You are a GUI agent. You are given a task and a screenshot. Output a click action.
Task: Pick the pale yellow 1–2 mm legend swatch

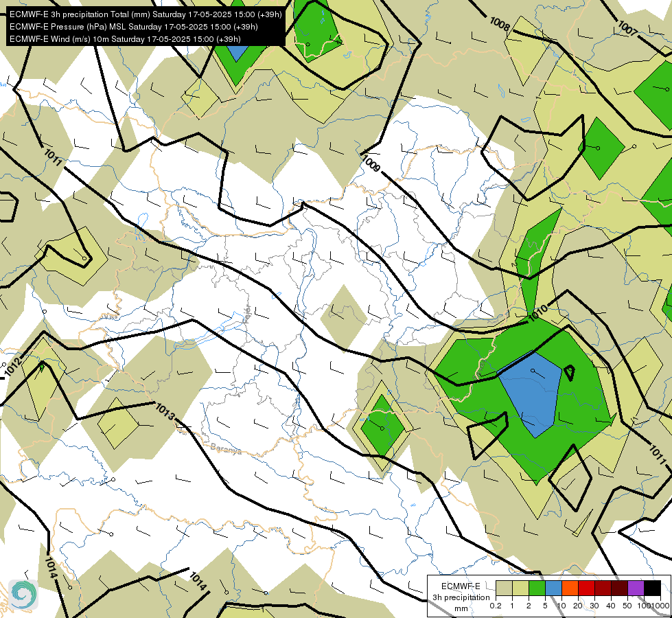520,588
